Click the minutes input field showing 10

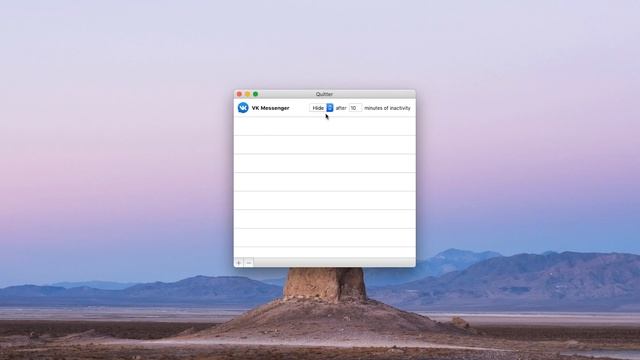click(x=355, y=108)
